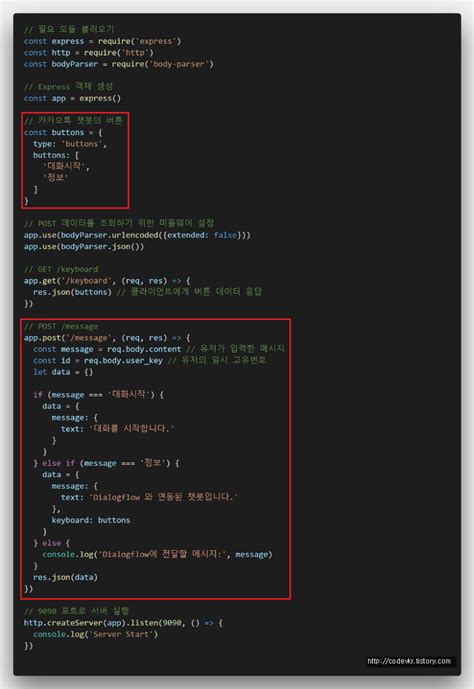Image resolution: width=474 pixels, height=689 pixels.
Task: Click the let data = {} line
Action: click(x=63, y=372)
